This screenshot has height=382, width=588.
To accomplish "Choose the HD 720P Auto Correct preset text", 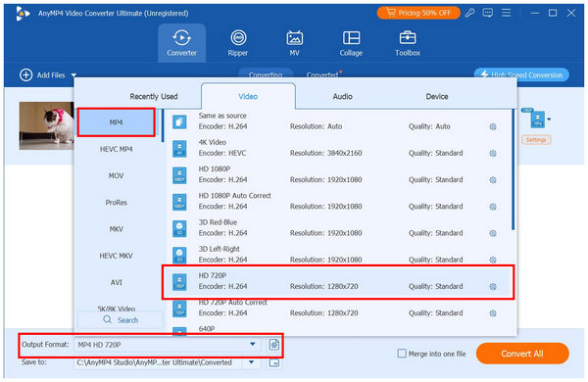I will [233, 302].
